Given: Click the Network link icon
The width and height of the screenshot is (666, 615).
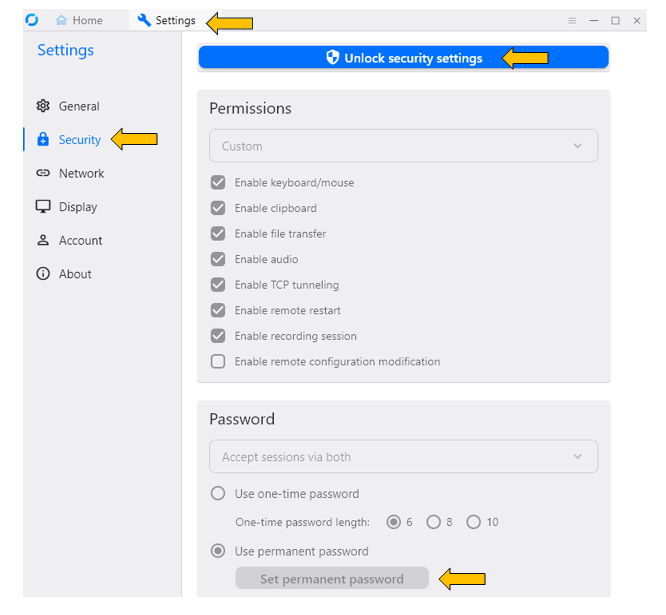Looking at the screenshot, I should [43, 173].
